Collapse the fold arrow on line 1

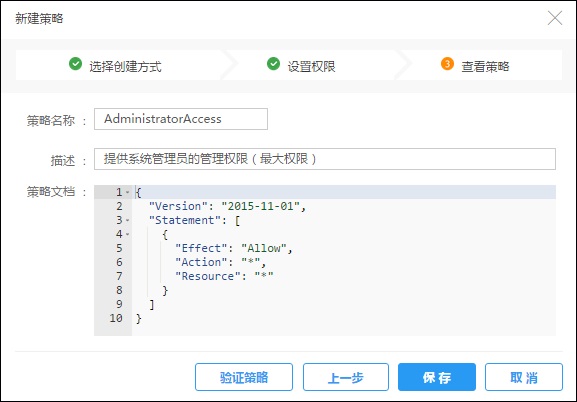(127, 192)
